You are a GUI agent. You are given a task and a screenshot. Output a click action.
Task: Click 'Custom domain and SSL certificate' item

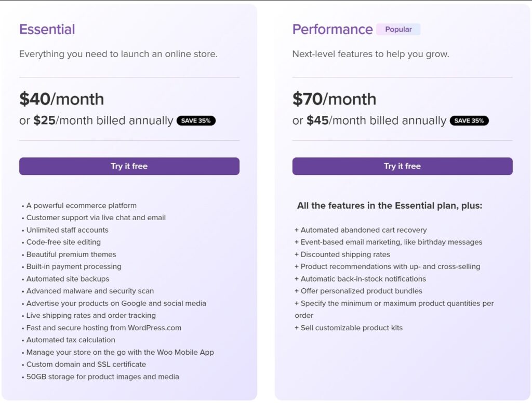[84, 365]
